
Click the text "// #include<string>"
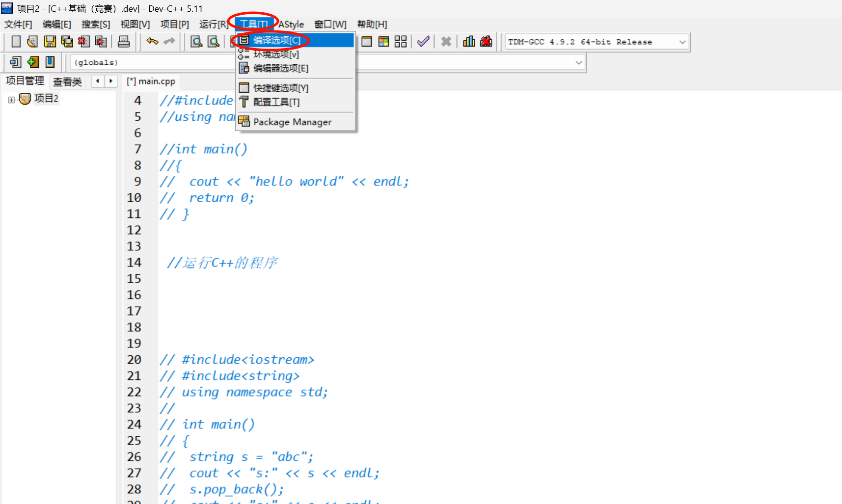point(229,376)
